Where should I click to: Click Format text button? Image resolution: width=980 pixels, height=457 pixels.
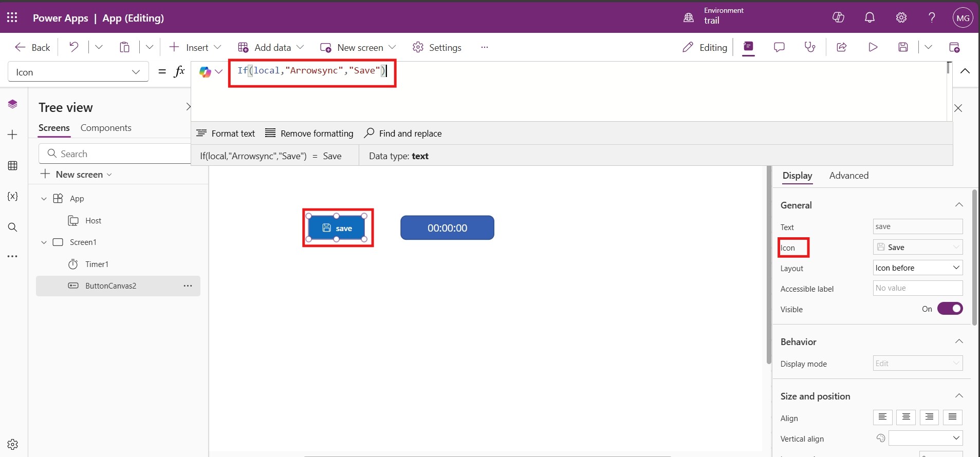(x=226, y=134)
